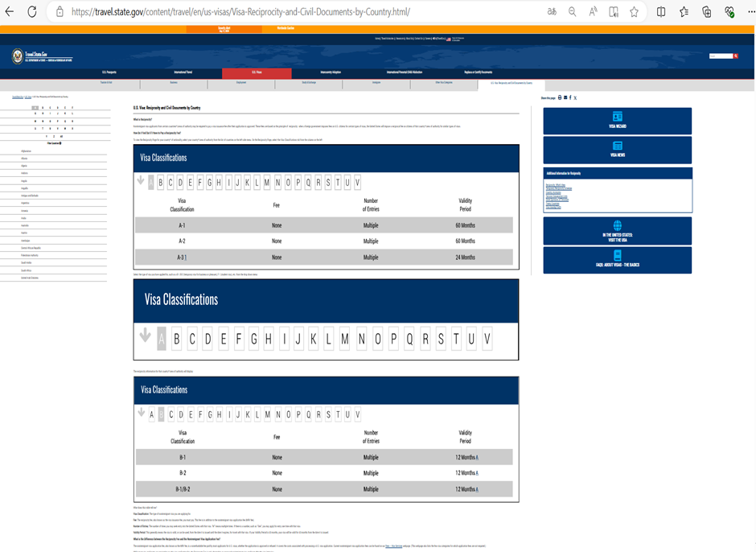The image size is (756, 552).
Task: Open the Intercountry Adoption tab
Action: (x=331, y=72)
